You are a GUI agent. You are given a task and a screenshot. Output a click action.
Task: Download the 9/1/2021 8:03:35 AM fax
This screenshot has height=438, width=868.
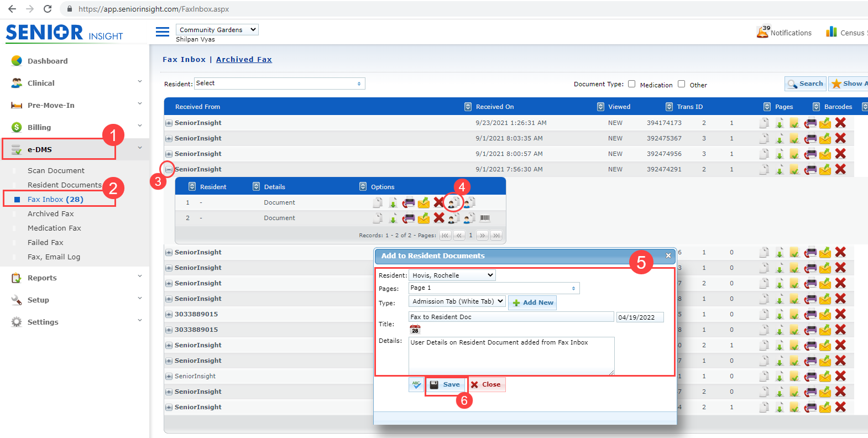(x=780, y=138)
